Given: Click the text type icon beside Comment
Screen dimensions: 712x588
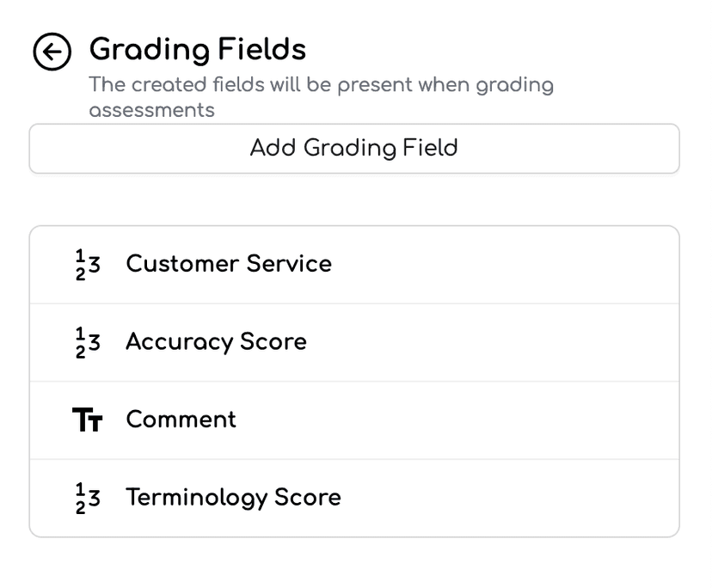Looking at the screenshot, I should tap(88, 420).
